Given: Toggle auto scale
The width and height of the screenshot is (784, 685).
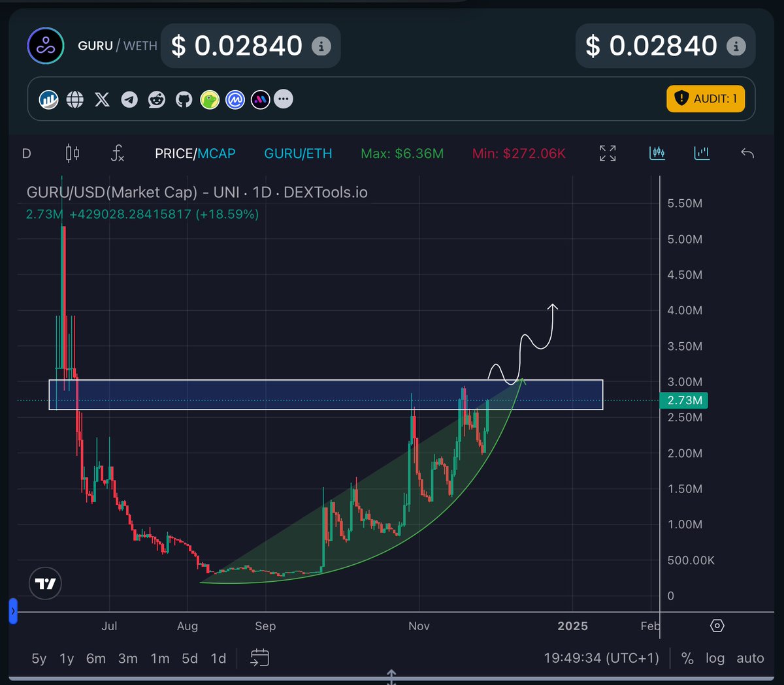Looking at the screenshot, I should (x=750, y=658).
